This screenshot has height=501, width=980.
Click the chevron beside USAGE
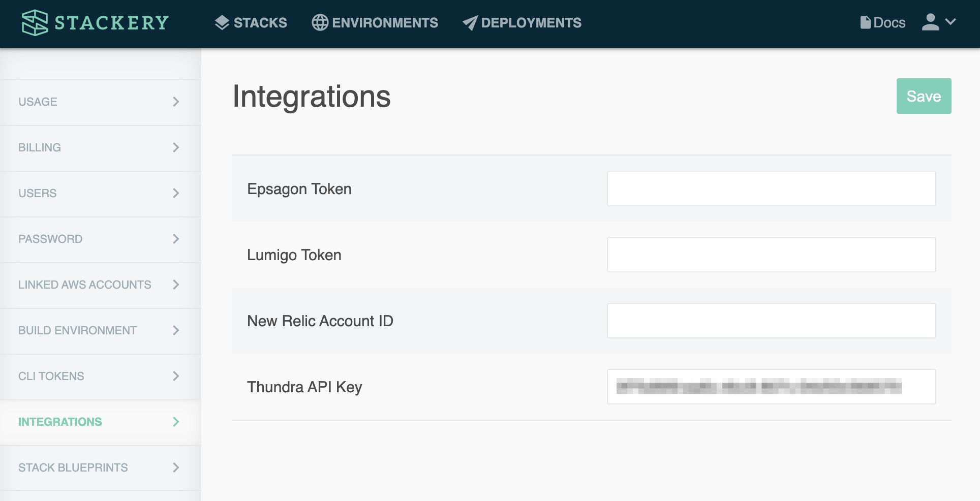(176, 102)
